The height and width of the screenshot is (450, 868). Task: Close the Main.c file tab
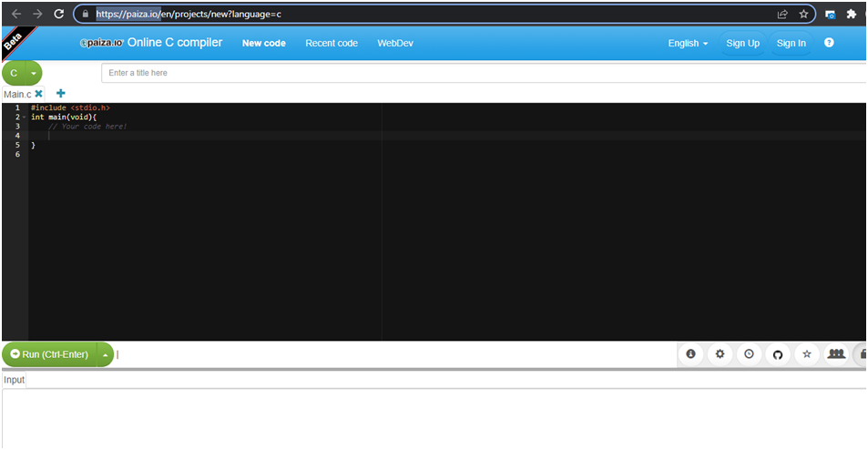click(x=38, y=94)
